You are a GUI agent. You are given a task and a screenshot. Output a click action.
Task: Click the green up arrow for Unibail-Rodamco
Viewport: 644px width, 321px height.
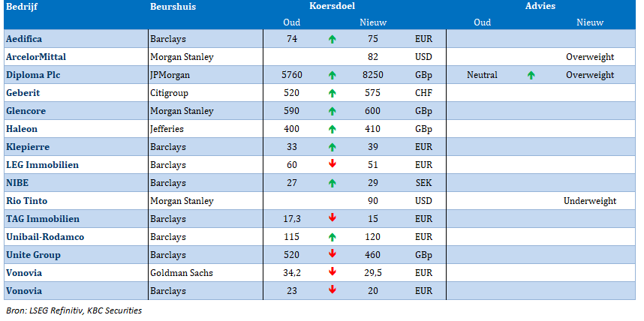point(333,237)
